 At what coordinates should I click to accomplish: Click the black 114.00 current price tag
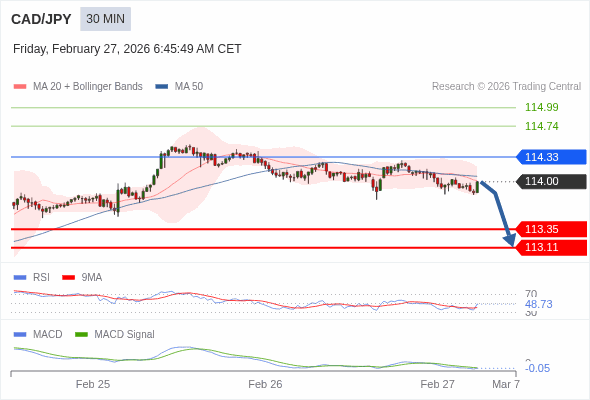551,181
